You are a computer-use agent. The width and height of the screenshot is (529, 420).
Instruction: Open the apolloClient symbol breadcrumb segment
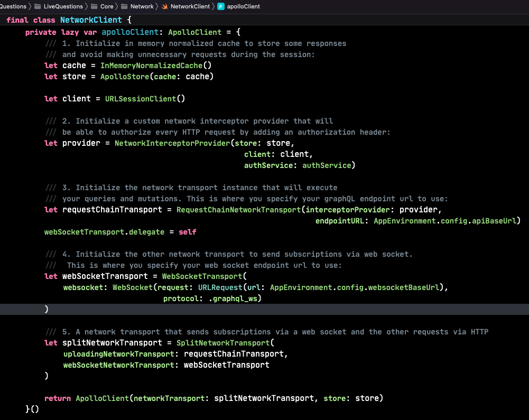[243, 6]
